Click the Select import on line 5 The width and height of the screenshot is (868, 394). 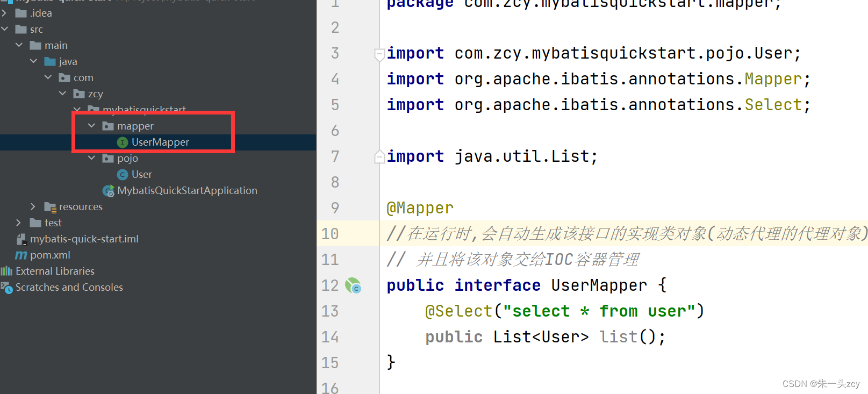click(x=773, y=105)
